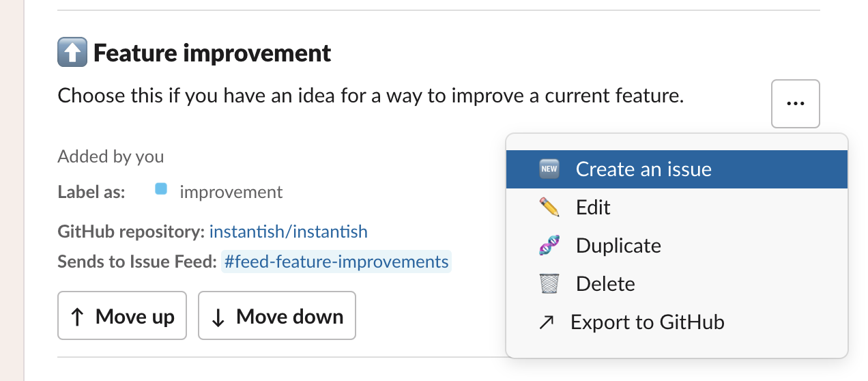Select Delete from the context menu

click(677, 283)
